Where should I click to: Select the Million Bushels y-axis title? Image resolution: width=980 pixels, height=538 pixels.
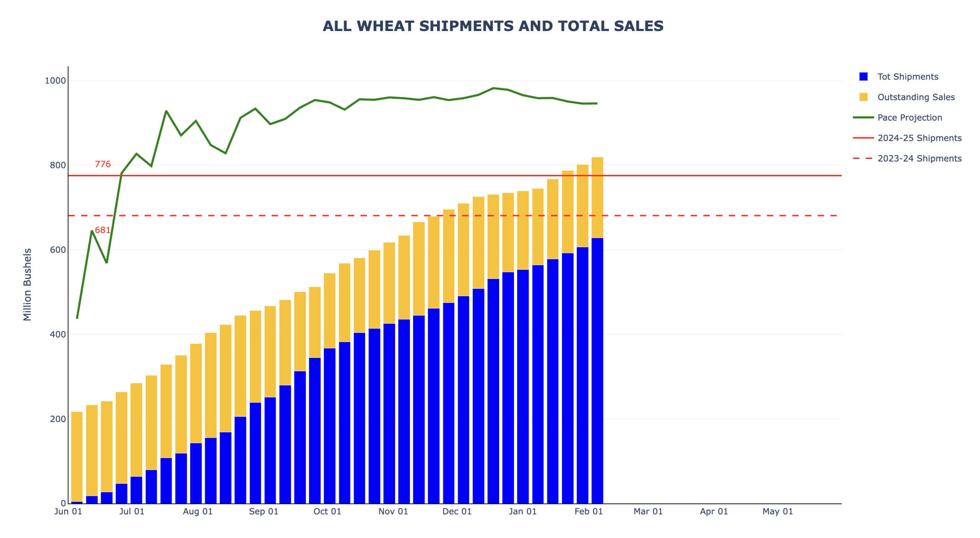27,284
